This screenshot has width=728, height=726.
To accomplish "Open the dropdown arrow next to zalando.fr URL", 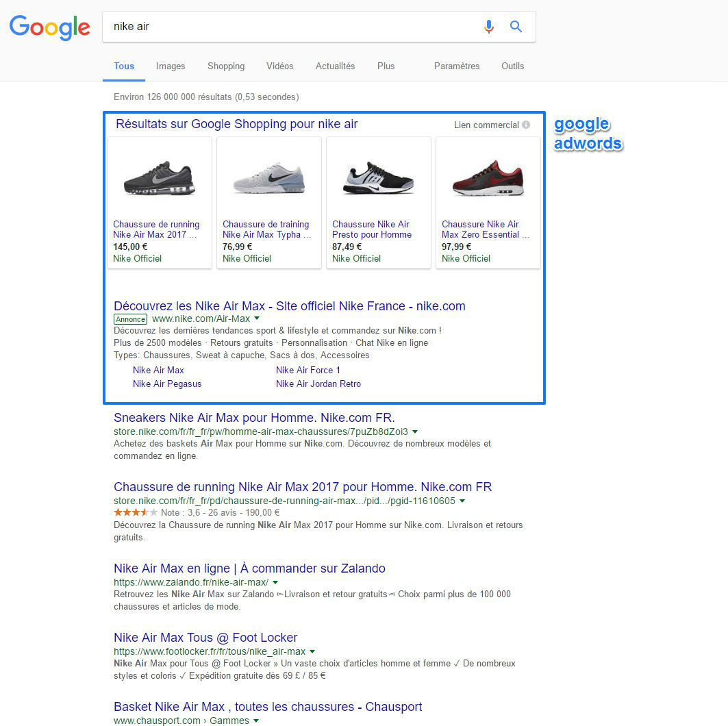I will [275, 582].
